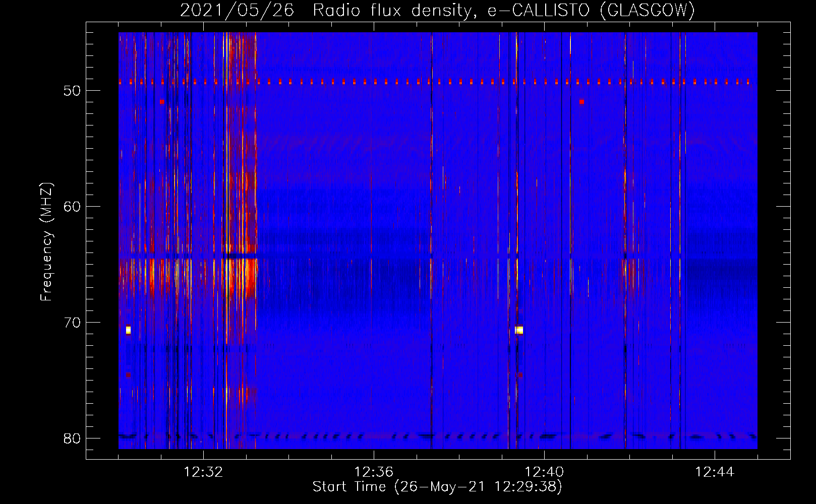Screen dimensions: 816x504
Task: Click the 60 MHz frequency tick label
Action: pos(72,207)
